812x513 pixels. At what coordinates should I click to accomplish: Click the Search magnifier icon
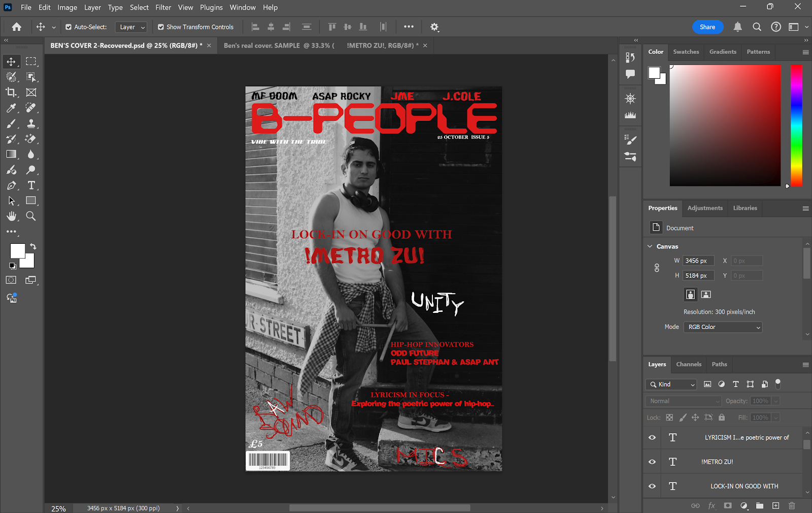point(757,27)
